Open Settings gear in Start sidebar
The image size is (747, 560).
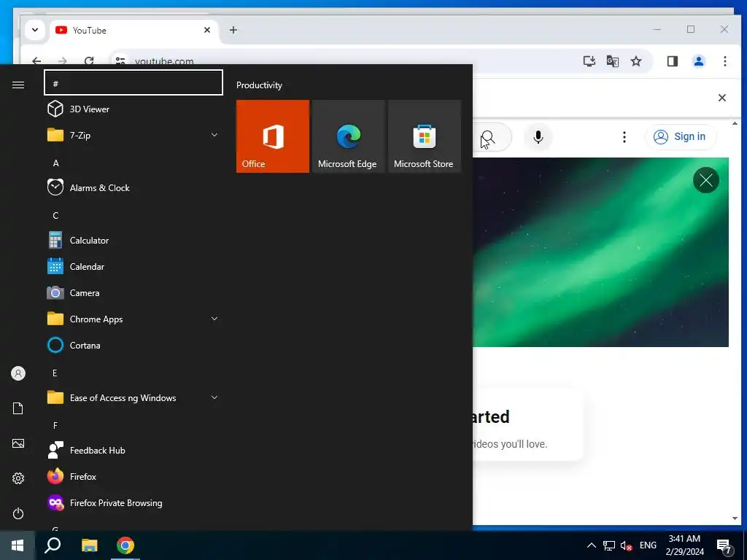[18, 478]
